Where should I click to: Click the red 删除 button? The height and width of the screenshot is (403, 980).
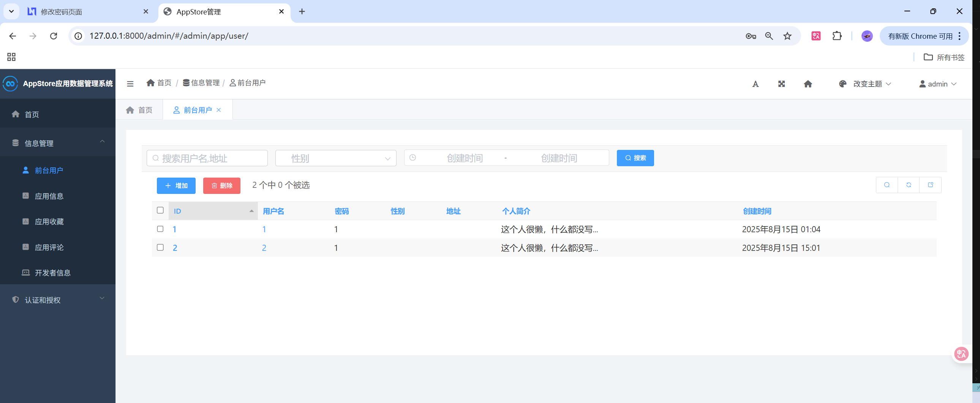(x=222, y=186)
